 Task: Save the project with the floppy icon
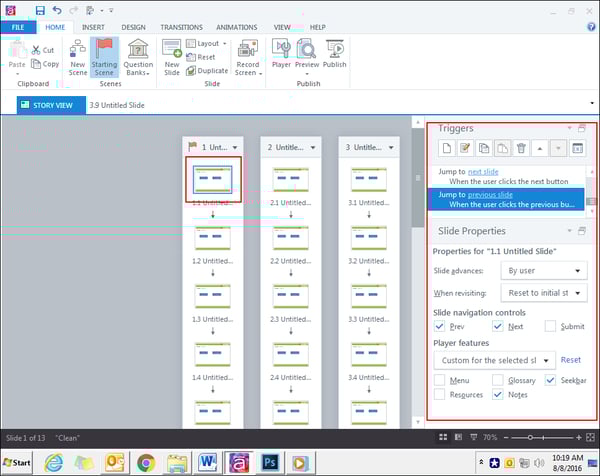(x=40, y=10)
